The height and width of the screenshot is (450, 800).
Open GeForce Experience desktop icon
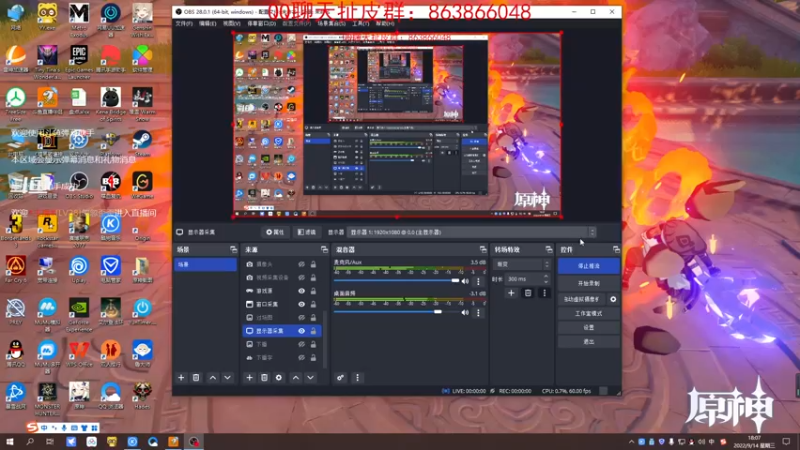79,314
